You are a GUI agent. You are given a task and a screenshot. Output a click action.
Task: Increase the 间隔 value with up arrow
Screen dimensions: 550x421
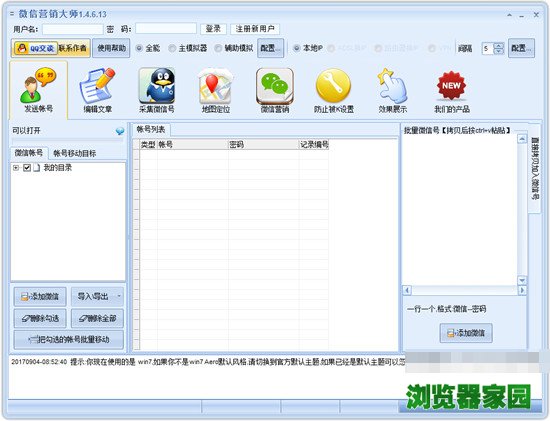click(498, 45)
